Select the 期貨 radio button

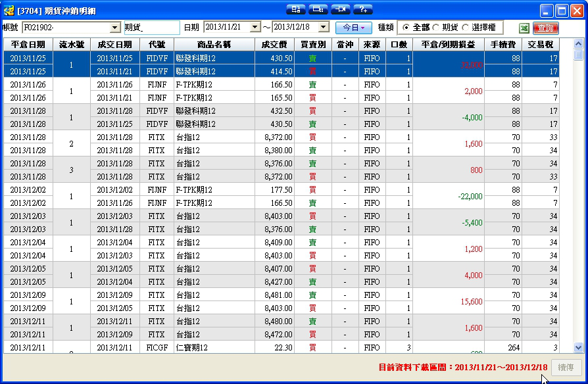click(x=436, y=28)
